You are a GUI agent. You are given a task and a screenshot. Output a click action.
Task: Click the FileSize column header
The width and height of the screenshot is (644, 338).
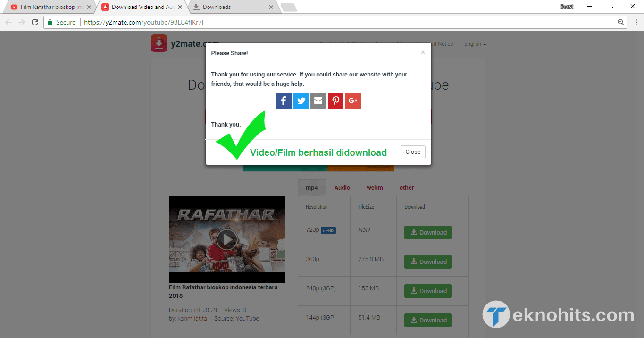(x=367, y=207)
